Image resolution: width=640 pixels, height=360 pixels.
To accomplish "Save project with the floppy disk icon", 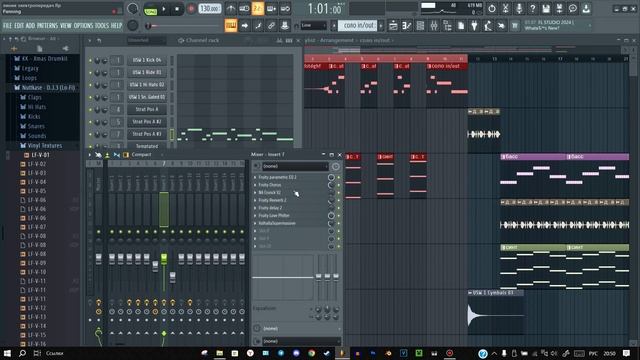I will [x=546, y=8].
